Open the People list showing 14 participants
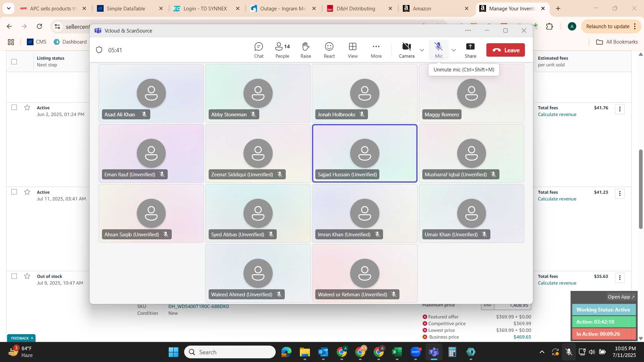Image resolution: width=644 pixels, height=362 pixels. tap(282, 50)
